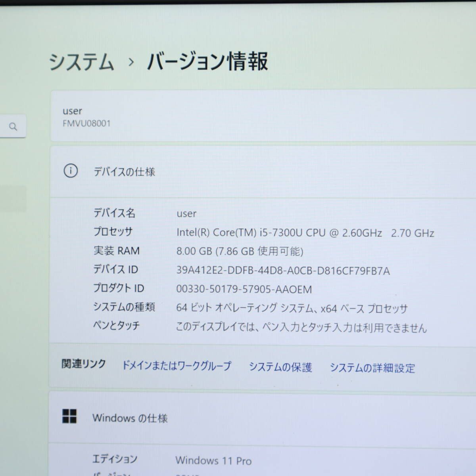Click the 実装 RAM label
476x476 pixels.
tap(117, 251)
